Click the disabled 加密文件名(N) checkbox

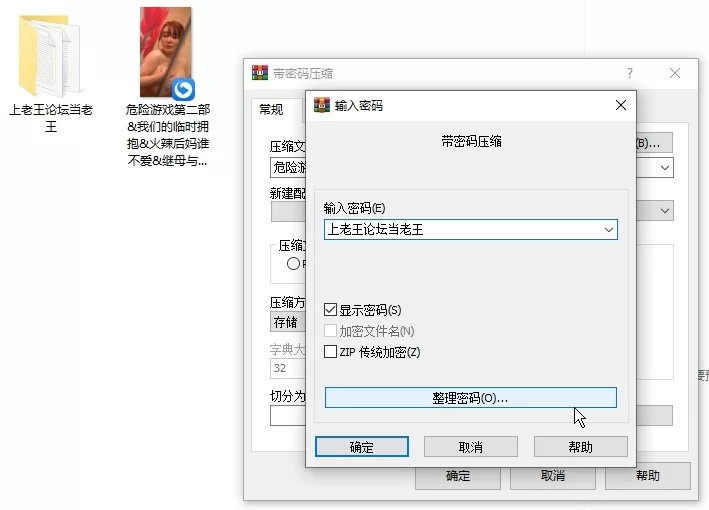pos(331,331)
